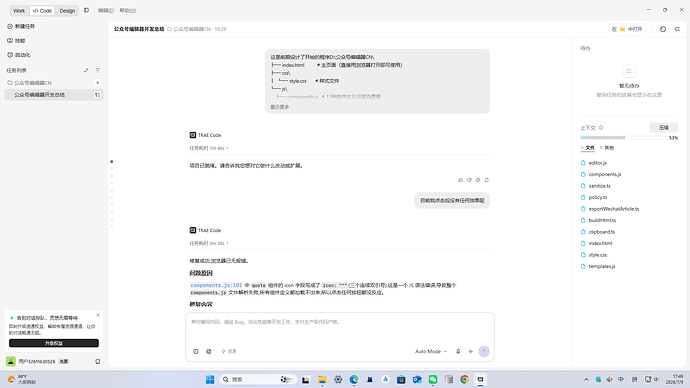
Task: Open the 帮助 menu
Action: (128, 11)
